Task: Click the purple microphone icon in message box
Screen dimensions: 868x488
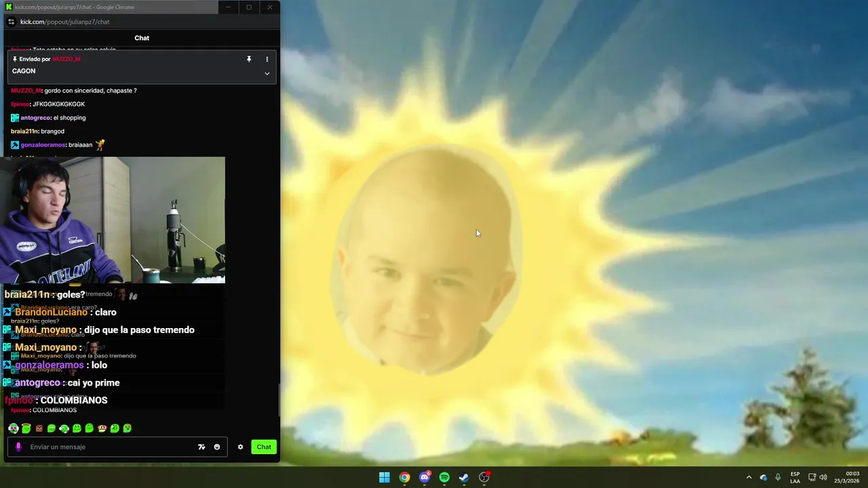Action: pyautogui.click(x=18, y=447)
